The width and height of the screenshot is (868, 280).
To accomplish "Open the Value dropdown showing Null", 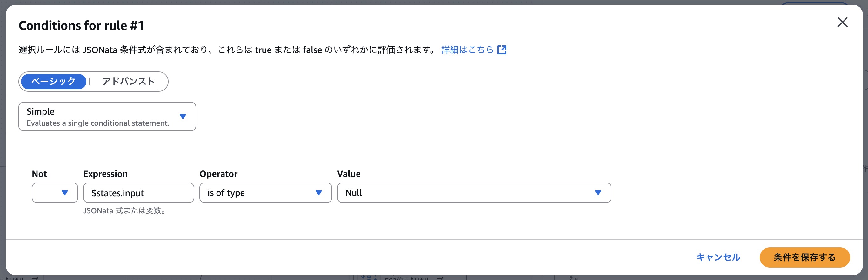I will click(474, 193).
